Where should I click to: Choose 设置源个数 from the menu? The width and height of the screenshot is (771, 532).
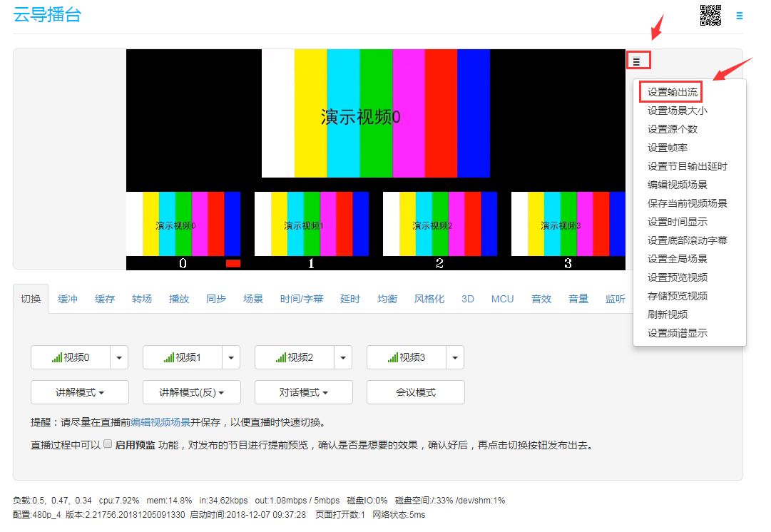(x=672, y=129)
